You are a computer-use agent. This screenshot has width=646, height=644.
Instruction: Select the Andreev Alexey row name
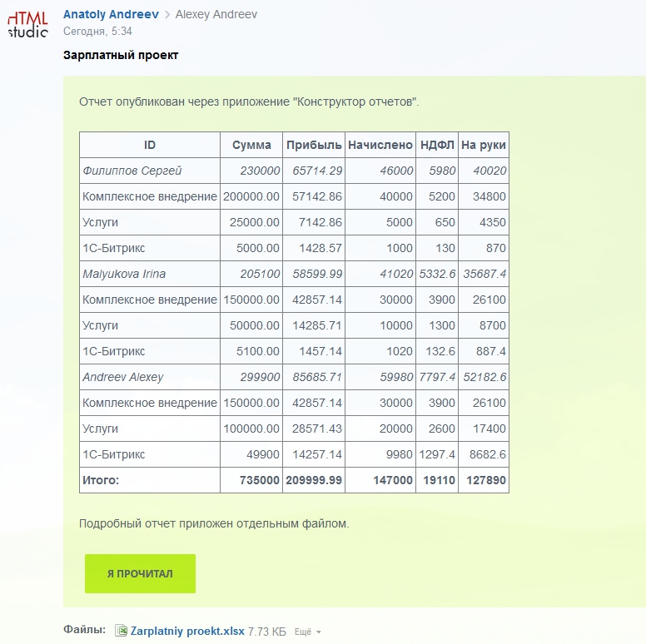pyautogui.click(x=123, y=377)
